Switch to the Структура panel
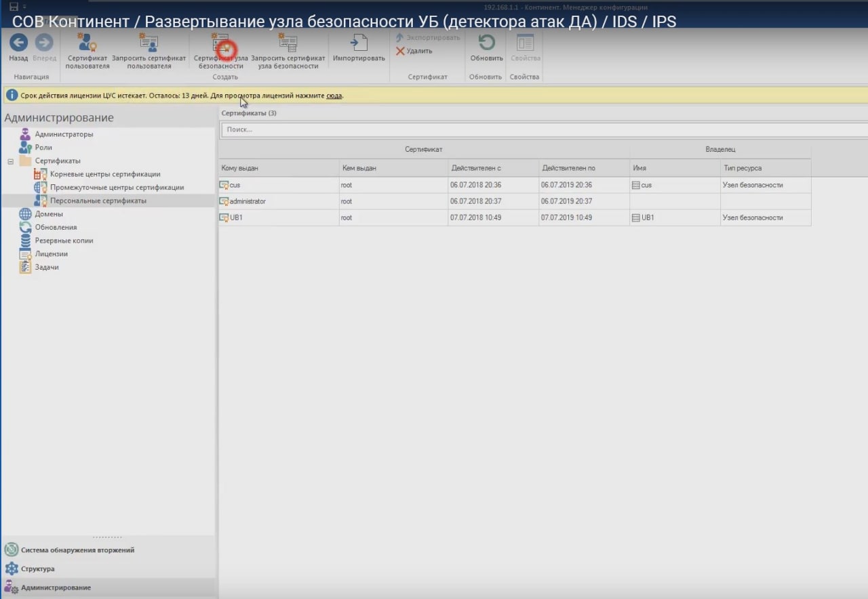This screenshot has height=599, width=868. pyautogui.click(x=37, y=569)
